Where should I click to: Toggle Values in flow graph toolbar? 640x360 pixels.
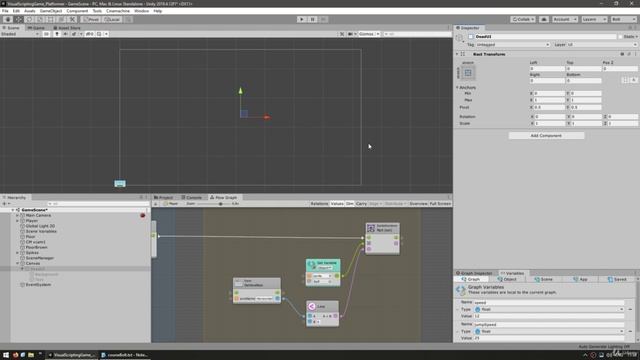[x=337, y=204]
